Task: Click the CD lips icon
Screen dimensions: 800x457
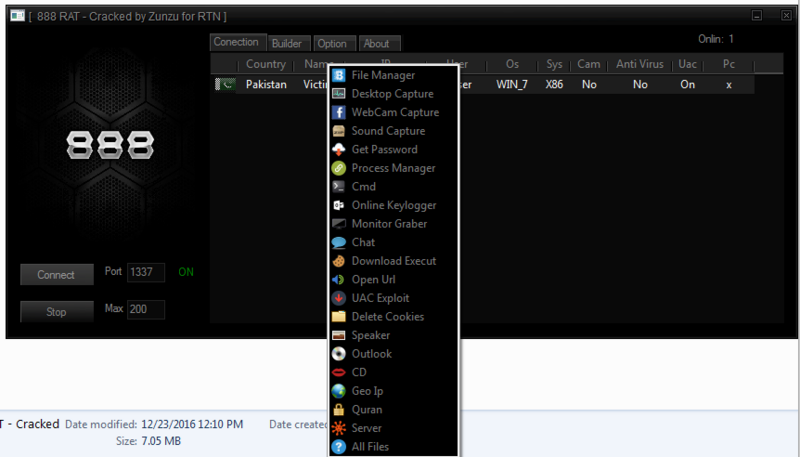Action: point(339,372)
